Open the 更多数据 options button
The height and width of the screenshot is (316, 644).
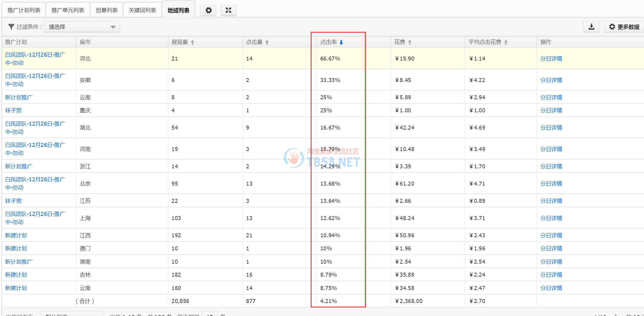tap(624, 27)
